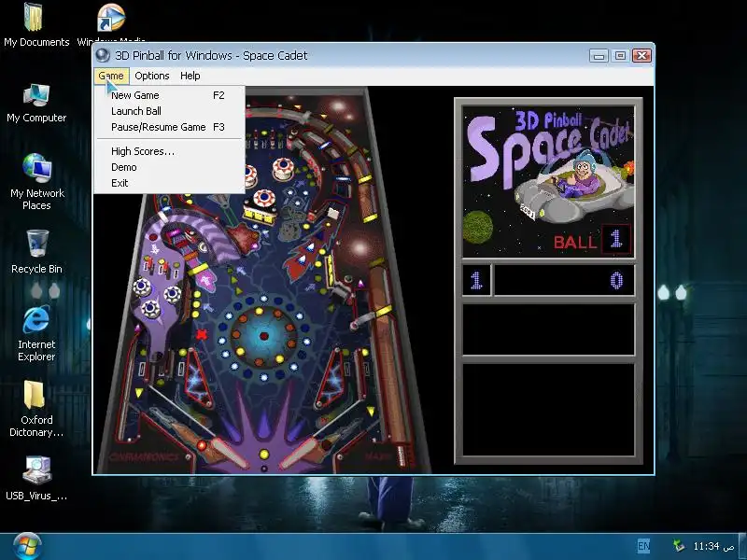
Task: Close the 3D Pinball window
Action: point(641,56)
